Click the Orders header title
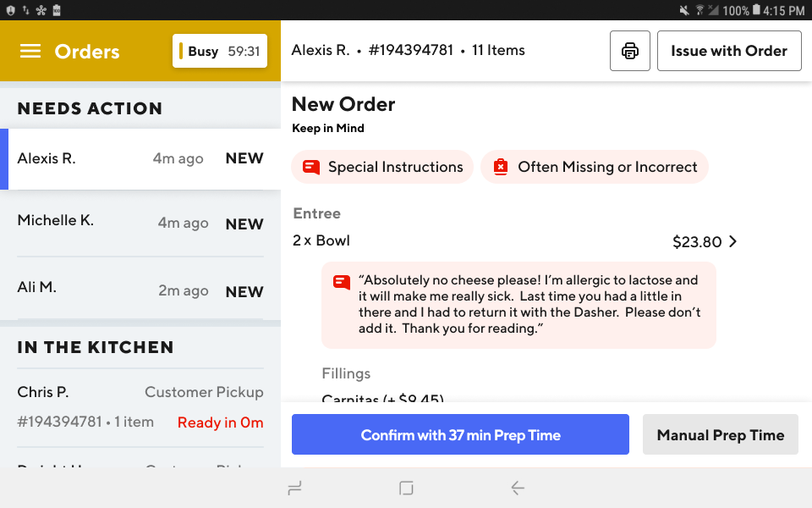This screenshot has width=812, height=508. [86, 51]
